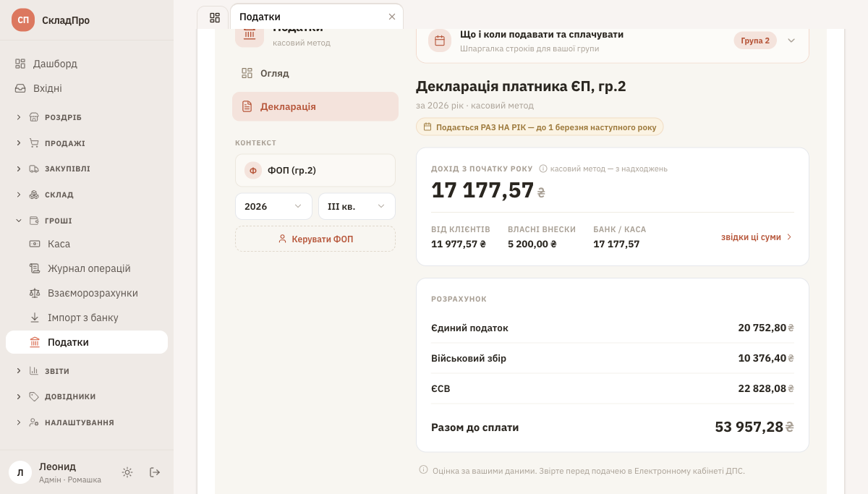
Task: Click the Єдиний податок row
Action: (x=613, y=328)
